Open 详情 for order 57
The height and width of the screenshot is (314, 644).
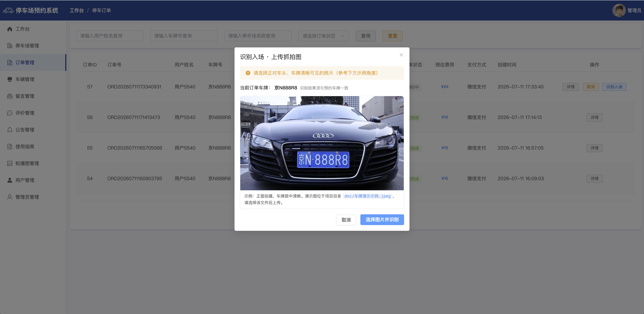(570, 87)
